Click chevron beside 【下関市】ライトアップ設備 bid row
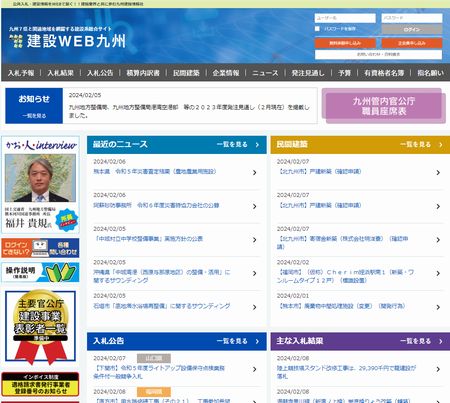Viewport: 450px width, 403px height. click(x=254, y=369)
